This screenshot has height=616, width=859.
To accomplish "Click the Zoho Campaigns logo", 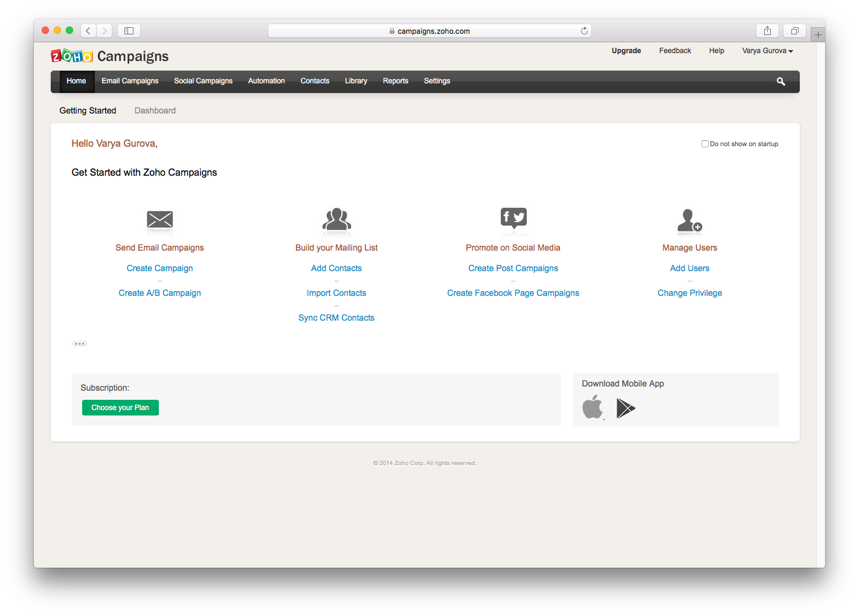I will tap(109, 56).
